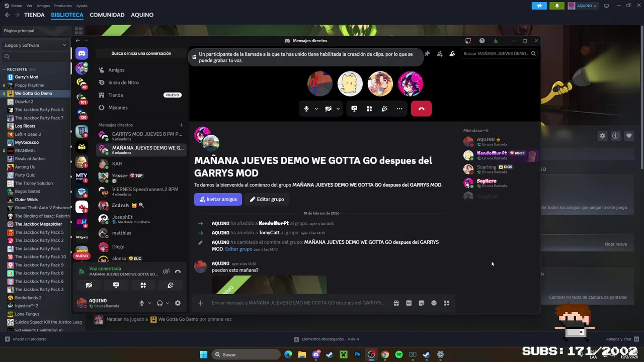Open more call options ellipsis

tap(399, 109)
